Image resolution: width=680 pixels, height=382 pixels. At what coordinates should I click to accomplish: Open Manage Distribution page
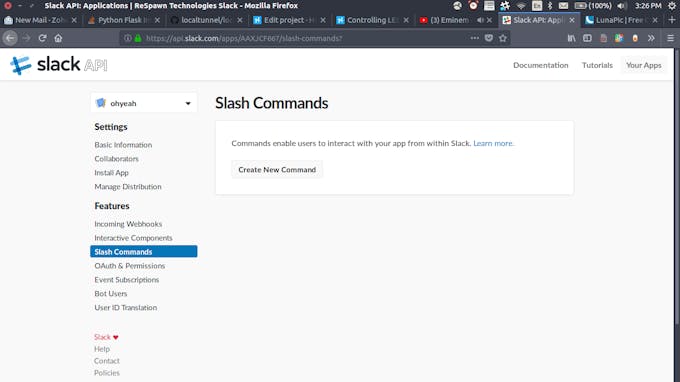click(x=128, y=186)
